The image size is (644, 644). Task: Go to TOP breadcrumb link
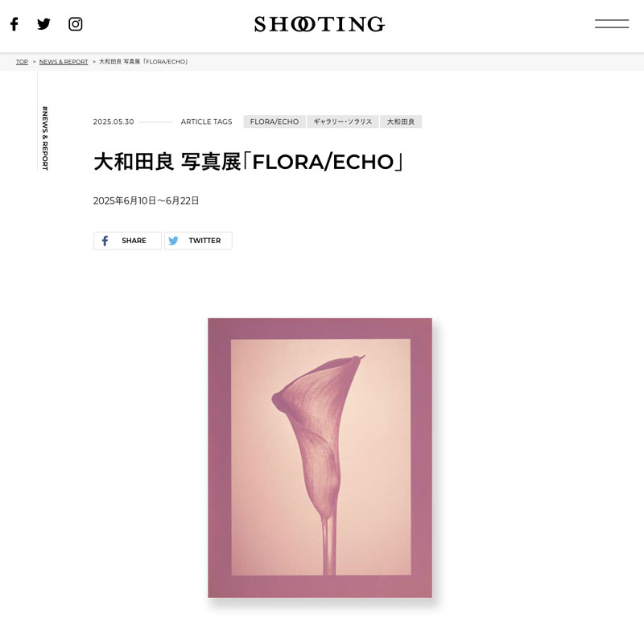[23, 62]
